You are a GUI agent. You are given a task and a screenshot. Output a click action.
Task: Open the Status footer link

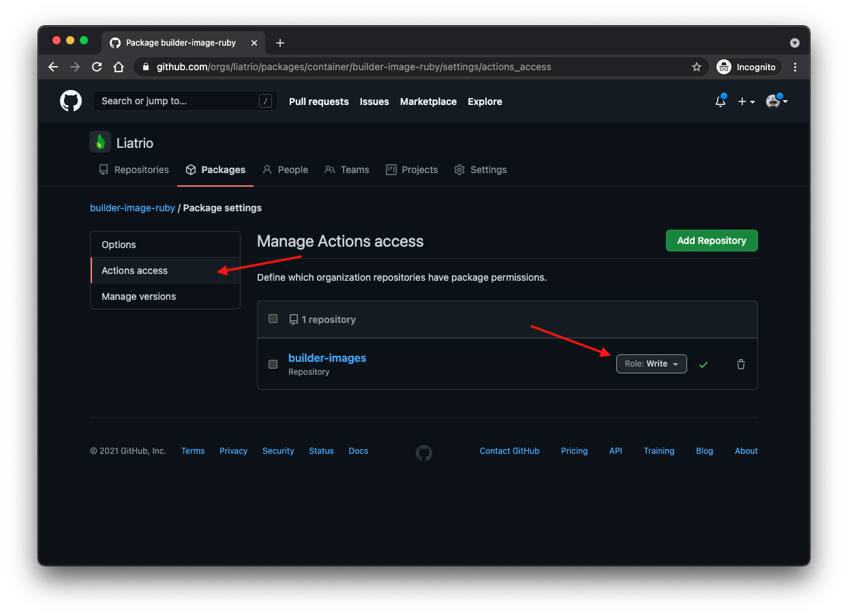pos(321,451)
